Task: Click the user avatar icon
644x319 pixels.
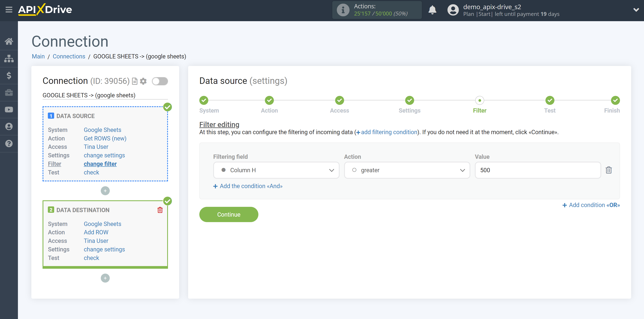Action: click(x=453, y=10)
